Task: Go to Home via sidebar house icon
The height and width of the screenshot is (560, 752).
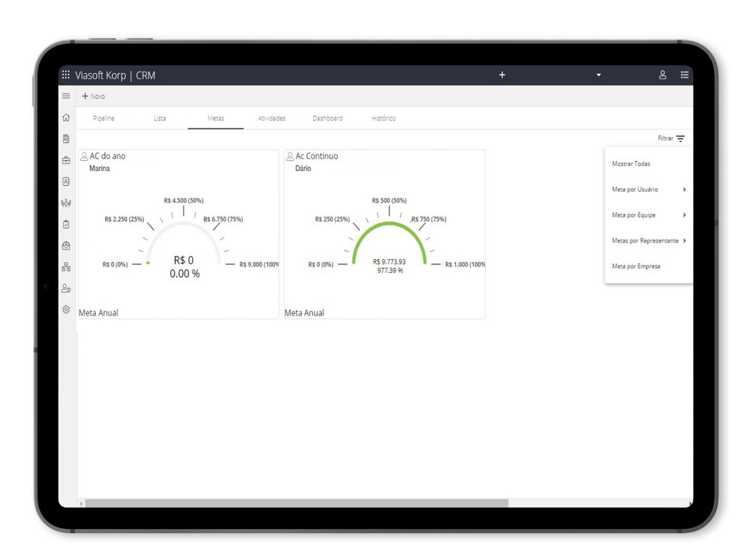Action: (x=66, y=117)
